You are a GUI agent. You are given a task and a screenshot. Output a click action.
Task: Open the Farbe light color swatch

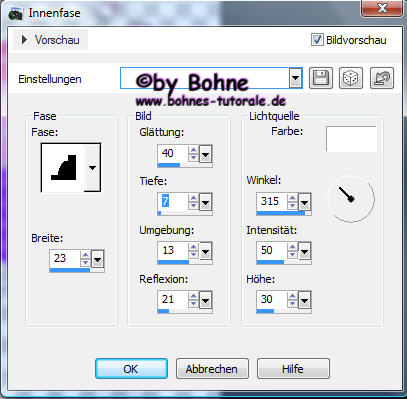[x=351, y=139]
